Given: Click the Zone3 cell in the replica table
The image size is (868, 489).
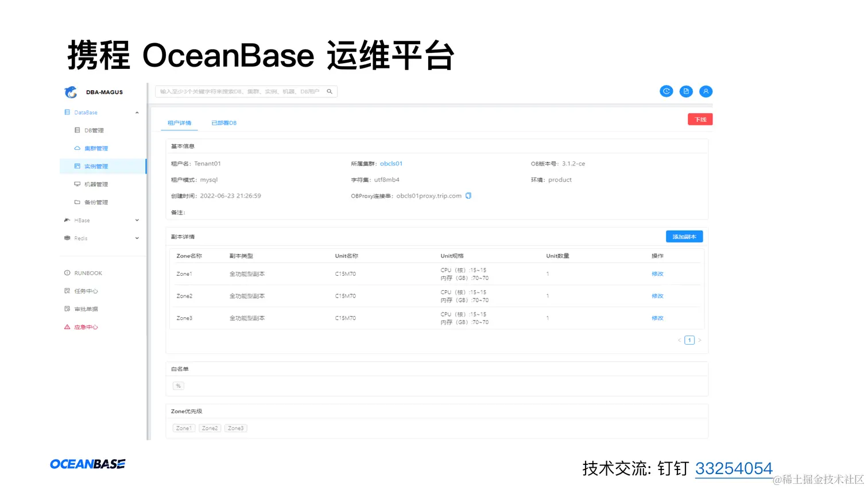Looking at the screenshot, I should coord(184,318).
